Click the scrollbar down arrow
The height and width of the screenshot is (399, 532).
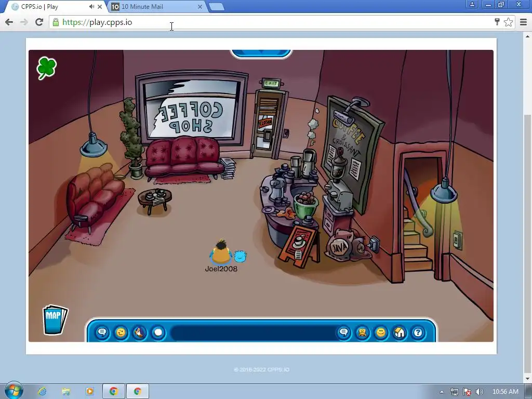(x=528, y=378)
